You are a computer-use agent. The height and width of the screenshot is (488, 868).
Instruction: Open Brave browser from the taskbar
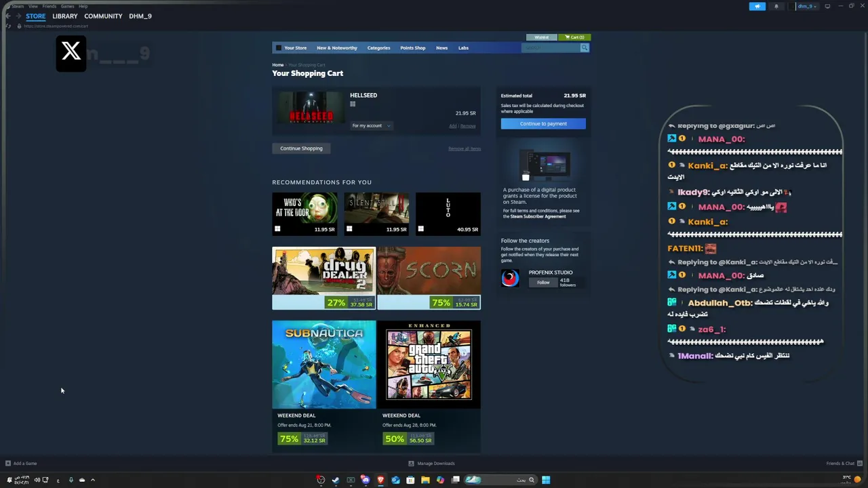click(380, 480)
